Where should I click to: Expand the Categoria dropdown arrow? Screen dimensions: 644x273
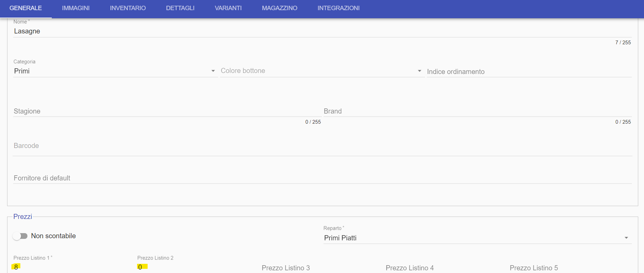pos(213,71)
